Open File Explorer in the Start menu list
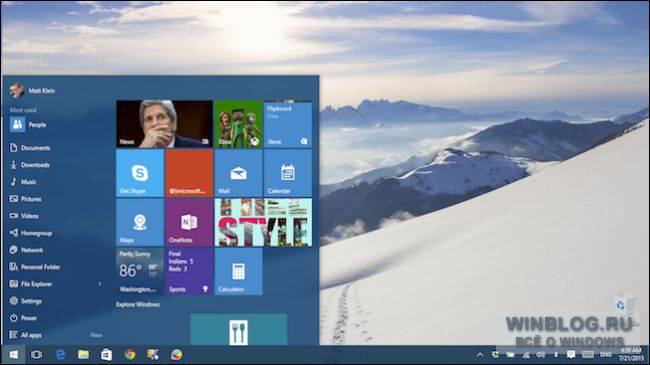The width and height of the screenshot is (650, 365). (31, 284)
